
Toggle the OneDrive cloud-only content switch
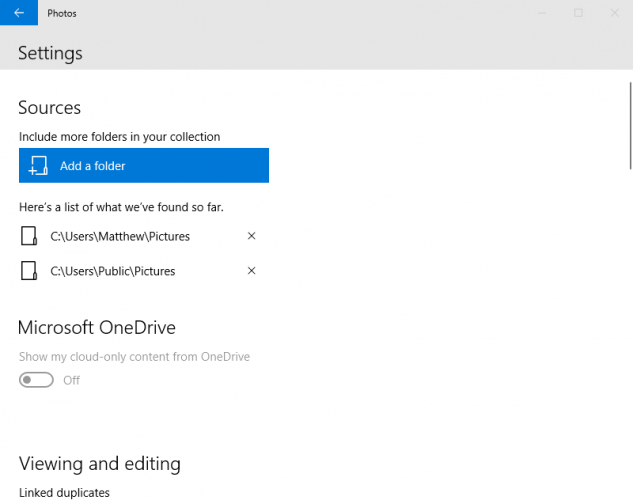tap(36, 380)
